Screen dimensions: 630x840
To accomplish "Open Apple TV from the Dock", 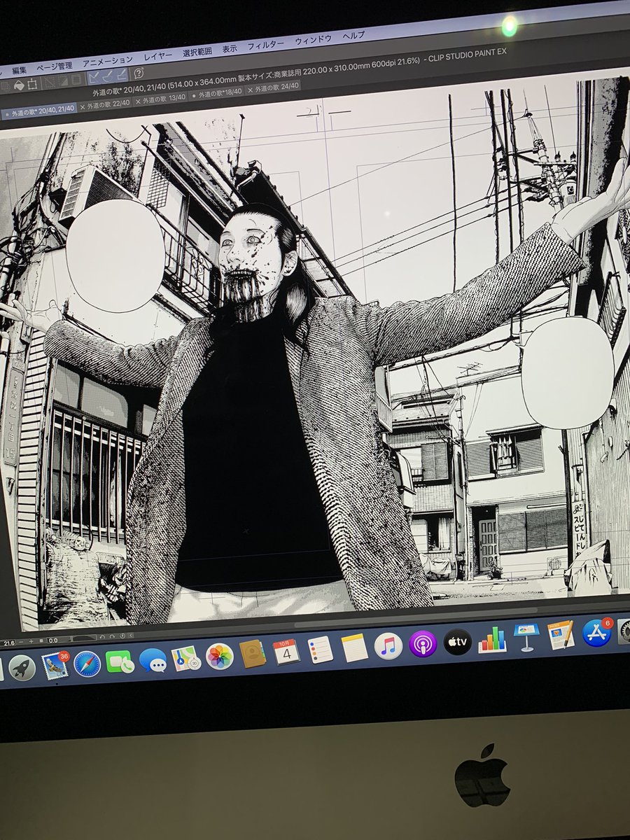I will pyautogui.click(x=457, y=641).
